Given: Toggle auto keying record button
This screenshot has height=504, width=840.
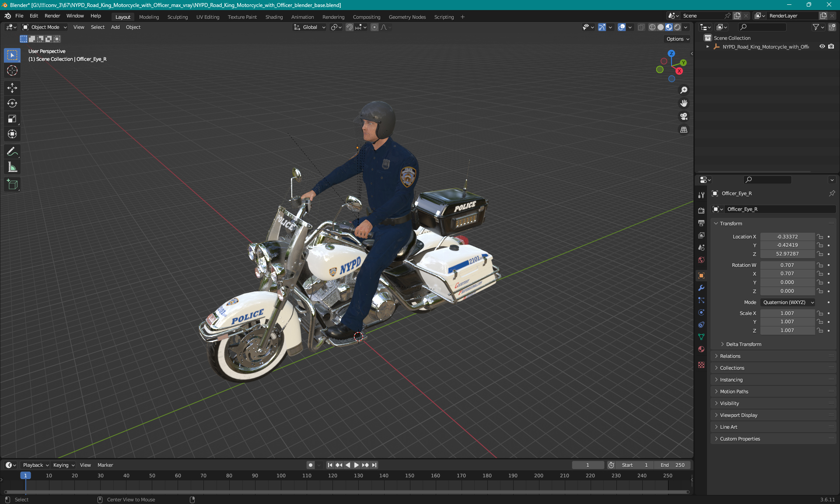Looking at the screenshot, I should pos(311,465).
